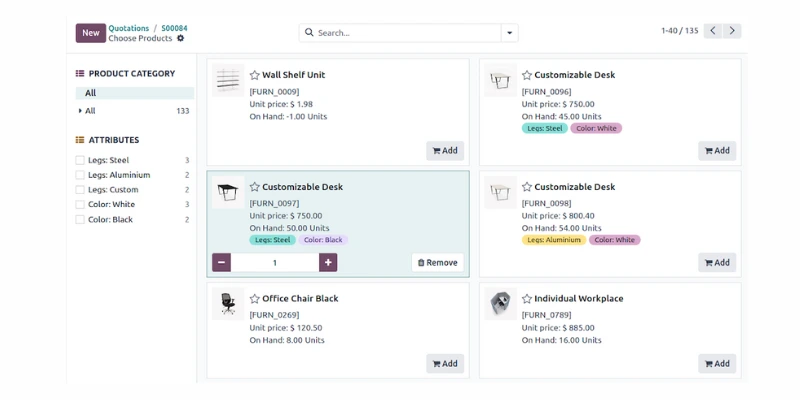Viewport: 800px width, 400px height.
Task: Check the Color: Black attribute filter
Action: pyautogui.click(x=80, y=219)
